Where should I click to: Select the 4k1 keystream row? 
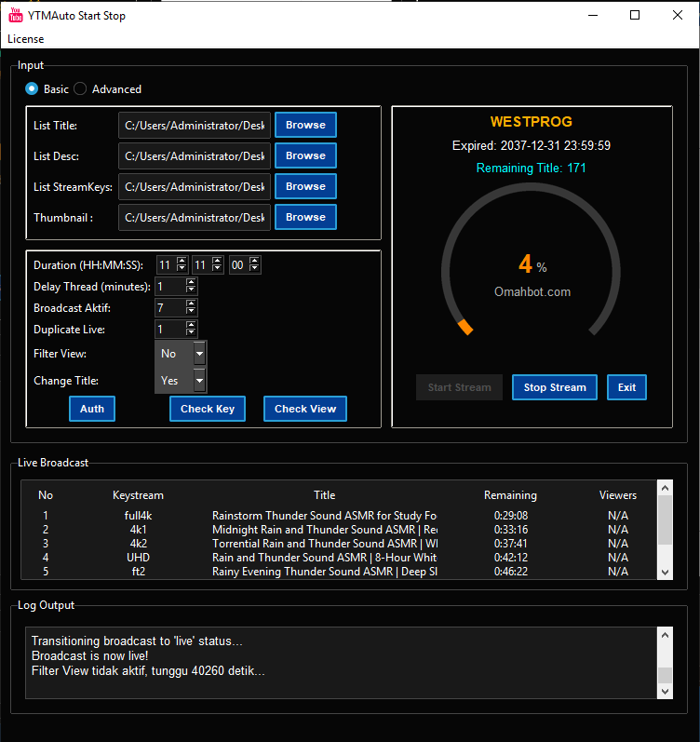(x=339, y=530)
